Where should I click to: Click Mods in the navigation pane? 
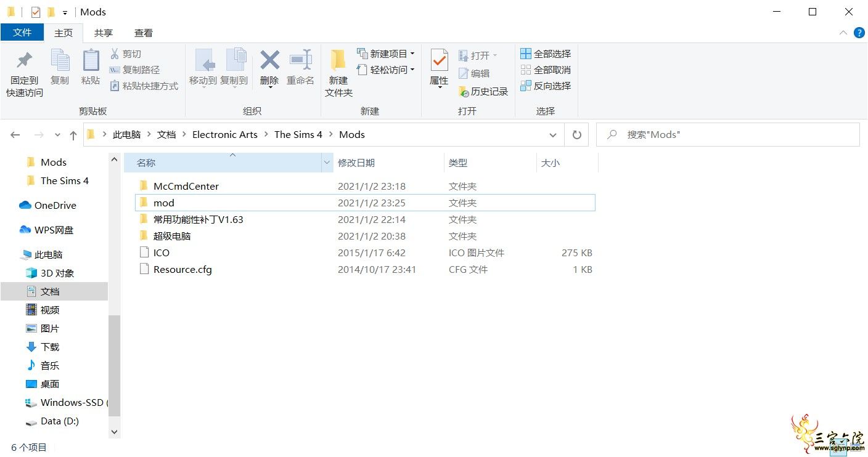point(54,162)
